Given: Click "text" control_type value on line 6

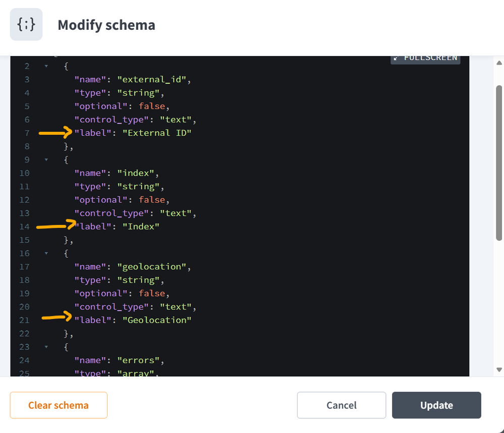Looking at the screenshot, I should (176, 120).
